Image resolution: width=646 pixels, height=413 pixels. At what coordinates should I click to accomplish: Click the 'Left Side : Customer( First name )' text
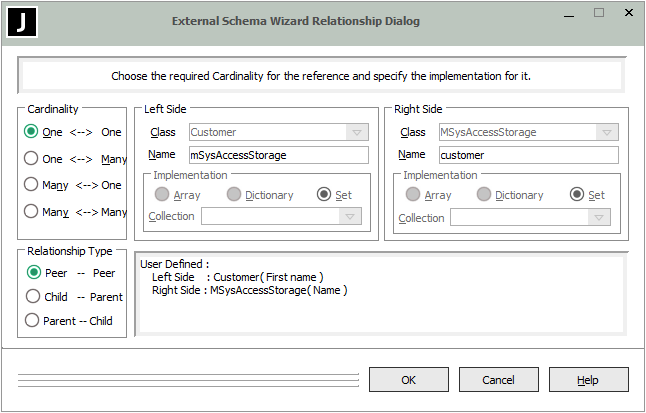coord(238,277)
